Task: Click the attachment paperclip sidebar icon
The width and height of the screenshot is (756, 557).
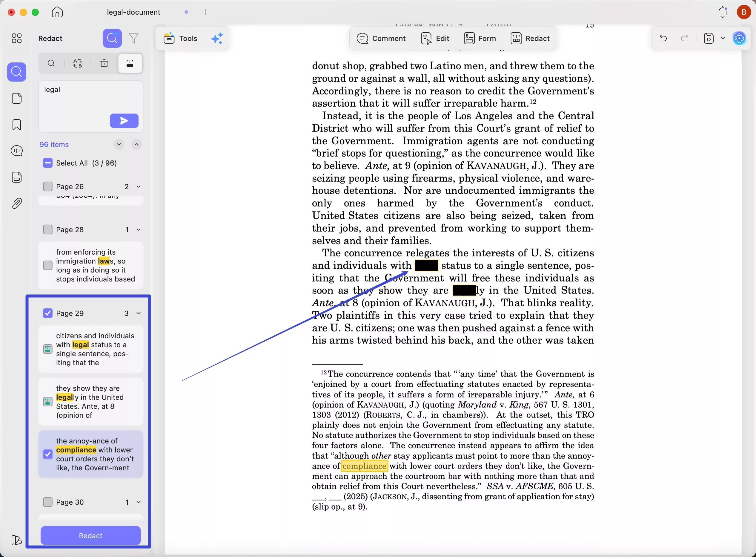Action: click(x=16, y=203)
